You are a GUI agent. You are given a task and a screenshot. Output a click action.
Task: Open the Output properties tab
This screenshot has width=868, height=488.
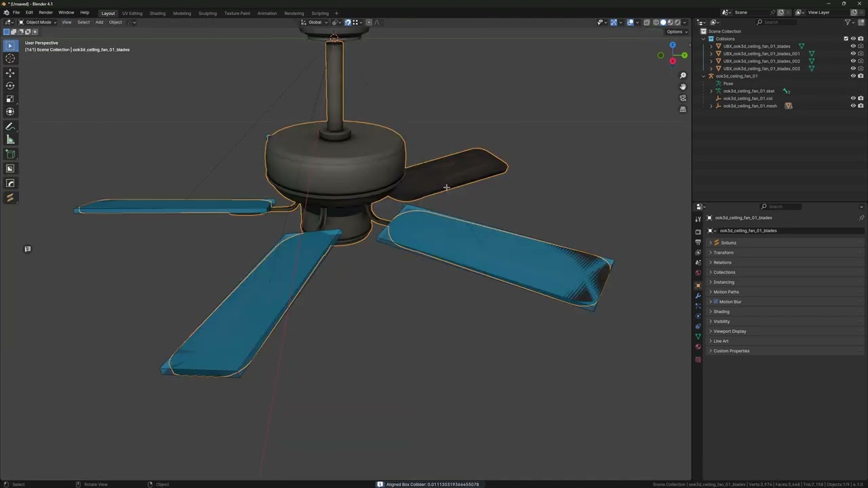pos(698,242)
